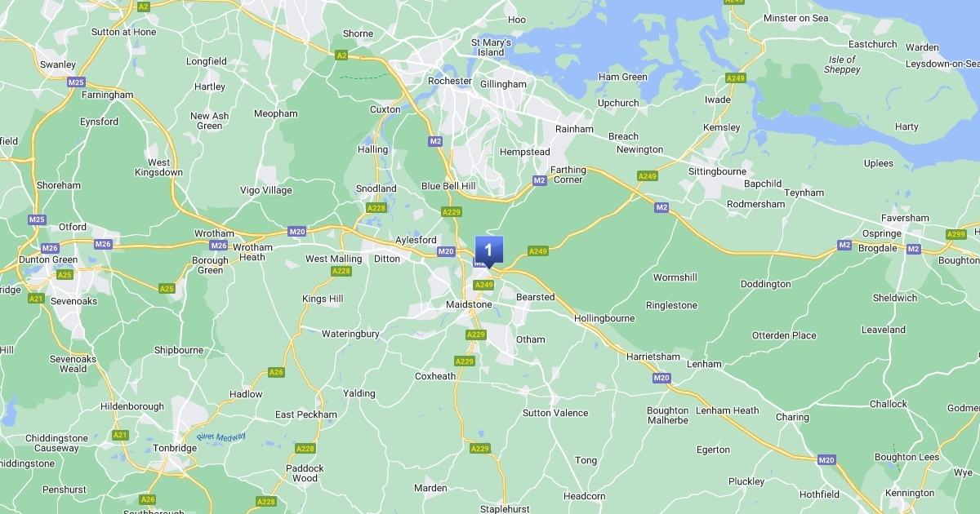Click the Gillingham place label
Image resolution: width=980 pixels, height=514 pixels.
(x=504, y=84)
